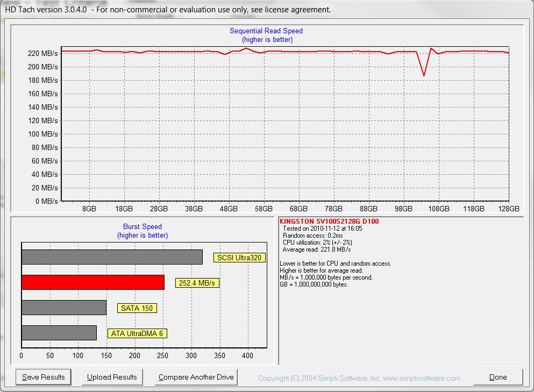Click the gray SATA 150 bar
534x392 pixels.
[x=63, y=308]
